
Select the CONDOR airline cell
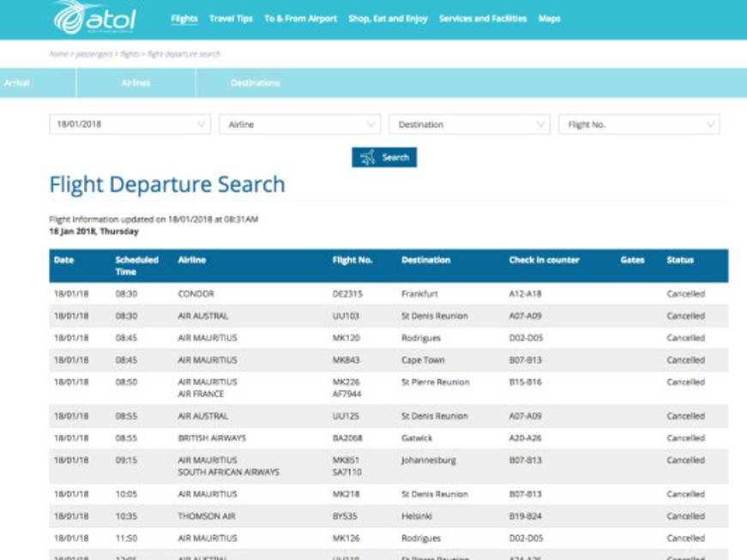click(x=196, y=294)
